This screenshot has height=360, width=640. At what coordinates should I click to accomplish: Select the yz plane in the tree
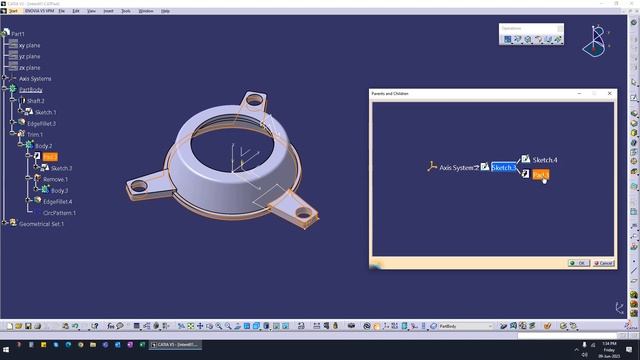pyautogui.click(x=29, y=56)
